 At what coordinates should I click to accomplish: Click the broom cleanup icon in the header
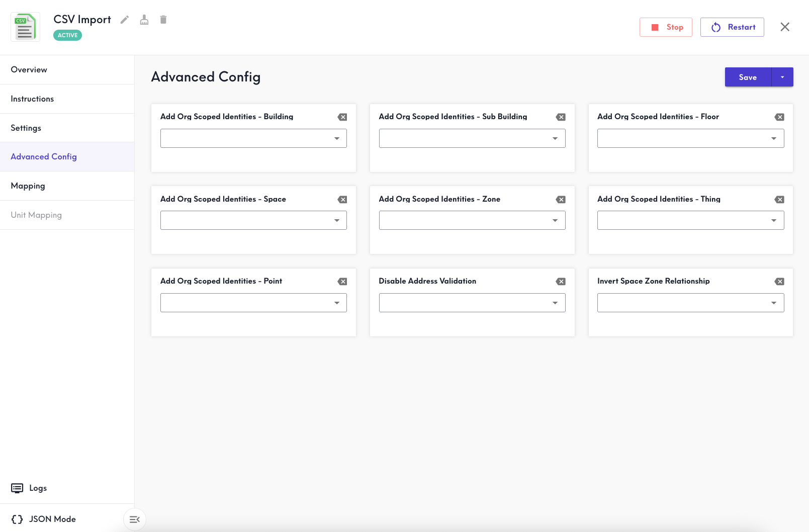(144, 19)
